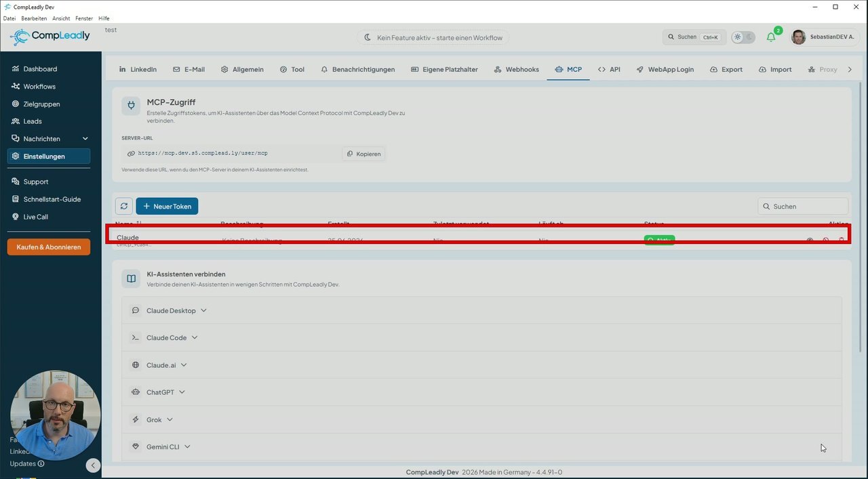
Task: Click the rocket icon of WebApp Login
Action: pos(639,69)
